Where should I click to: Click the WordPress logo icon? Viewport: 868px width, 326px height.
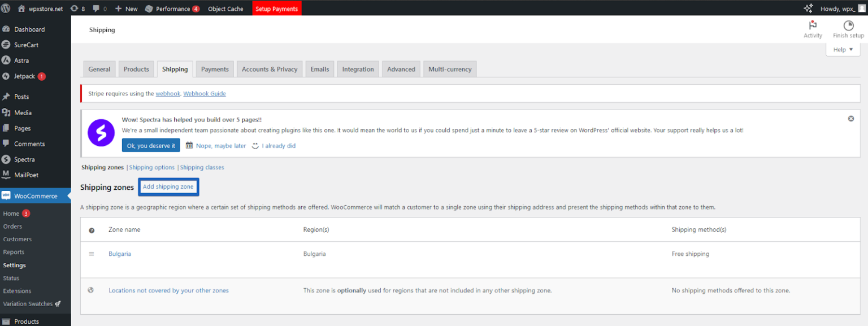click(x=6, y=8)
